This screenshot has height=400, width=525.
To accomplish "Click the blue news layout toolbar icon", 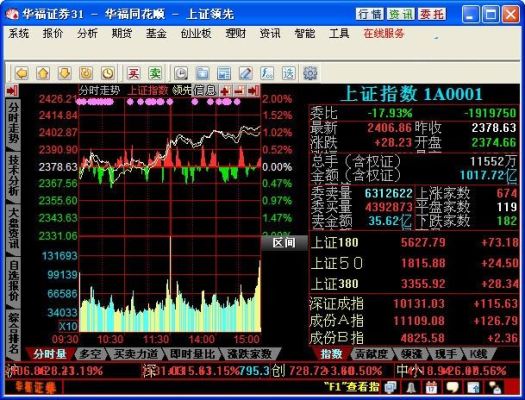I will pyautogui.click(x=224, y=73).
